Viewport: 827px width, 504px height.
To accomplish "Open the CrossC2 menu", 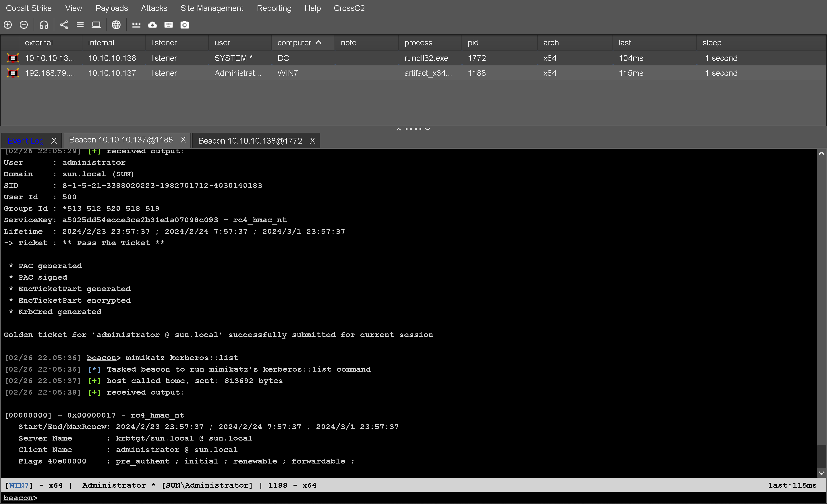I will click(x=349, y=8).
